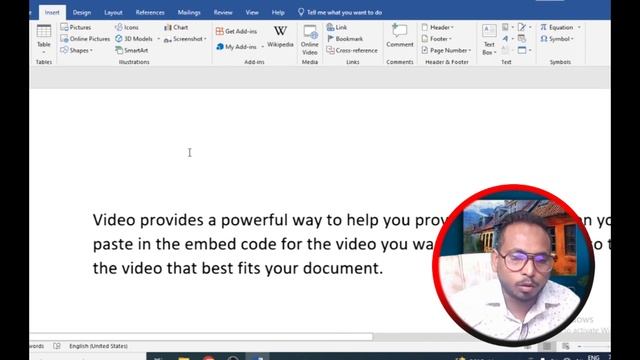Expand the Symbol dropdown
The image size is (640, 360).
click(557, 39)
